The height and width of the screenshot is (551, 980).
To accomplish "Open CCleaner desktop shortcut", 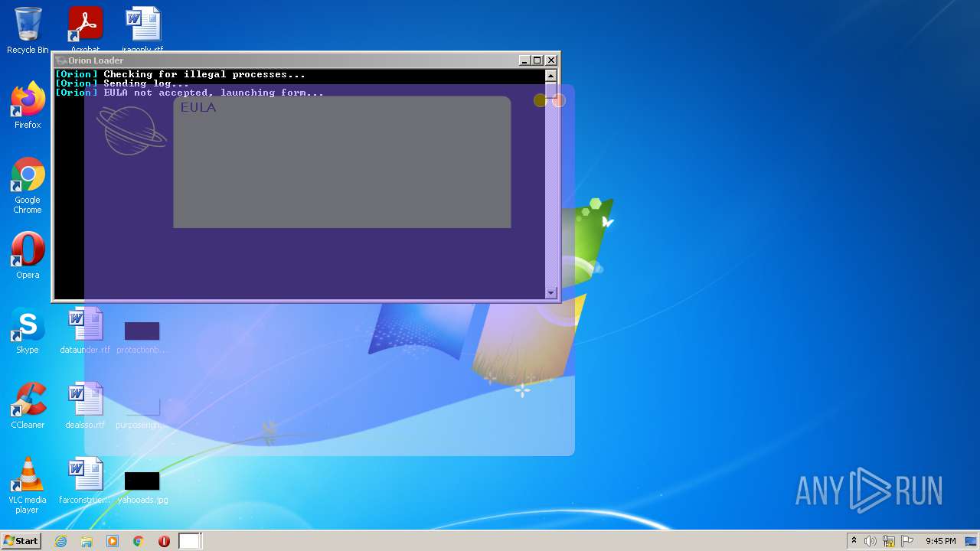I will (x=28, y=406).
